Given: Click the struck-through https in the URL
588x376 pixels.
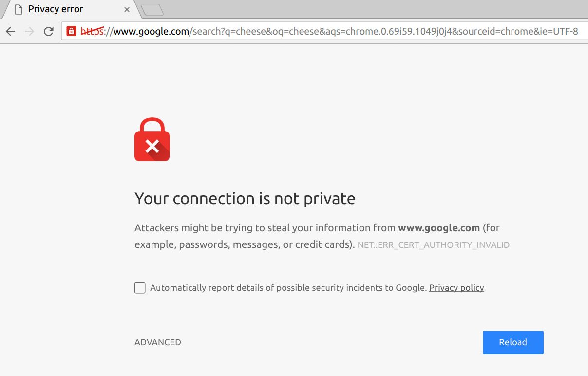Looking at the screenshot, I should point(92,32).
